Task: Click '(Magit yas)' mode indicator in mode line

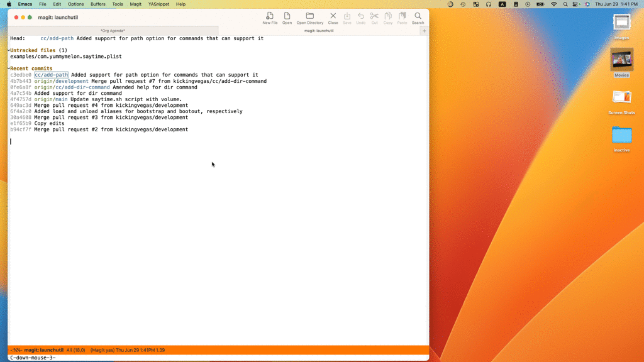Action: pos(103,350)
